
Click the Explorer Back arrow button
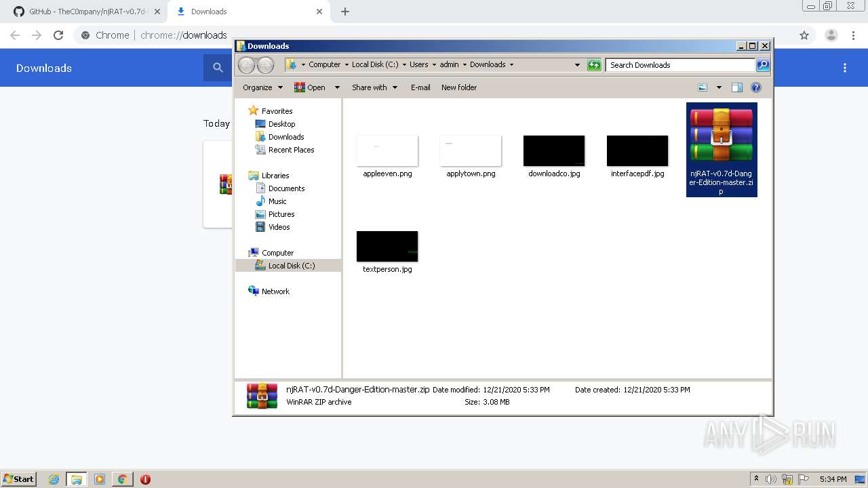246,65
